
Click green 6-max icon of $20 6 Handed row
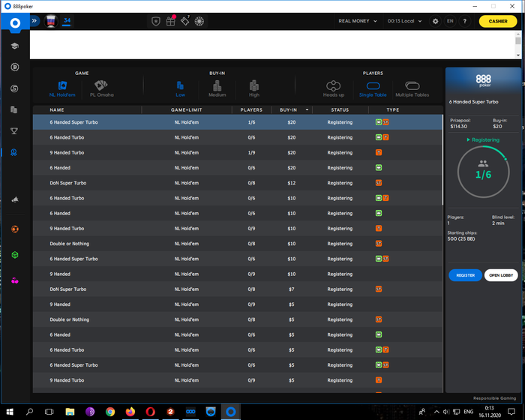click(x=379, y=168)
